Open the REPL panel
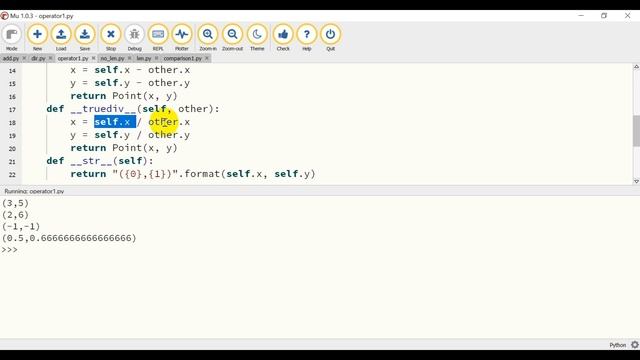This screenshot has width=640, height=360. (x=158, y=37)
